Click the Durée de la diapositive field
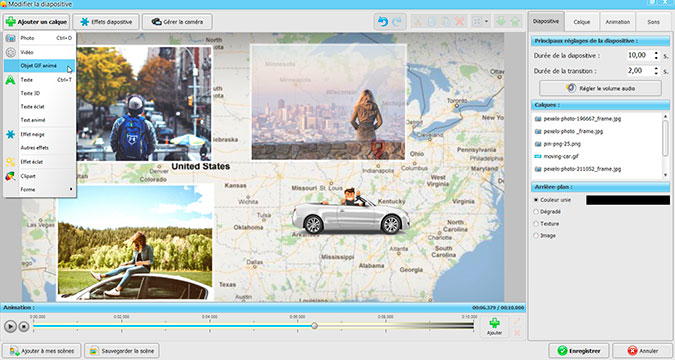675x360 pixels. (640, 55)
